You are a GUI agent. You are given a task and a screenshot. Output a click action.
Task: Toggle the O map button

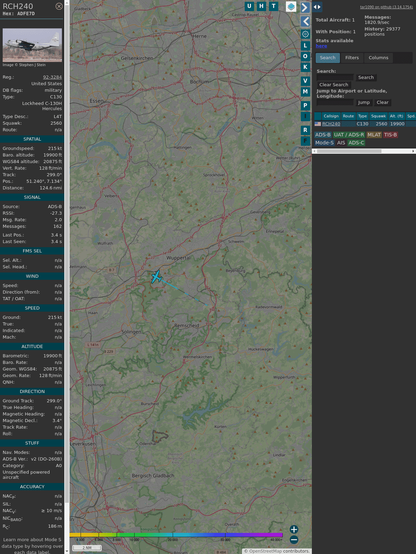305,56
